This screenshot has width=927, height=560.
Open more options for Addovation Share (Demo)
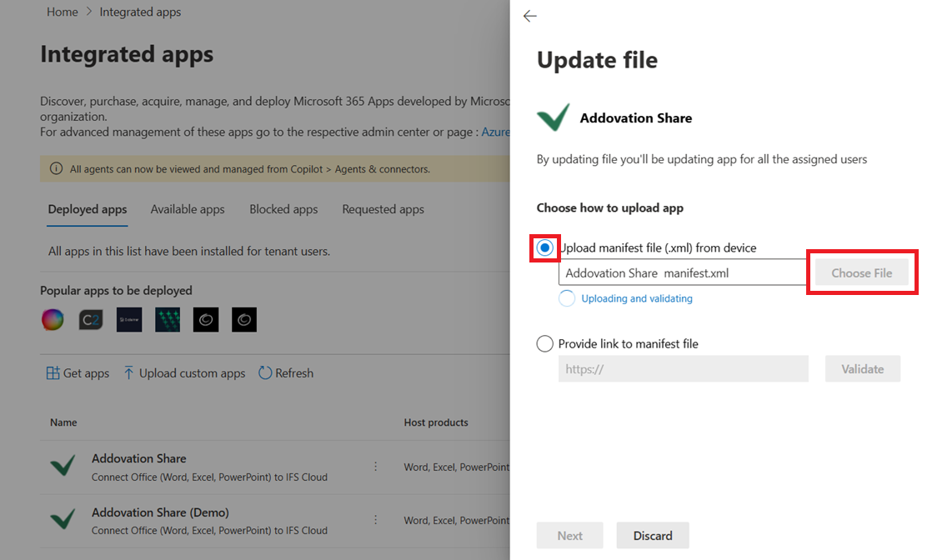pos(375,520)
